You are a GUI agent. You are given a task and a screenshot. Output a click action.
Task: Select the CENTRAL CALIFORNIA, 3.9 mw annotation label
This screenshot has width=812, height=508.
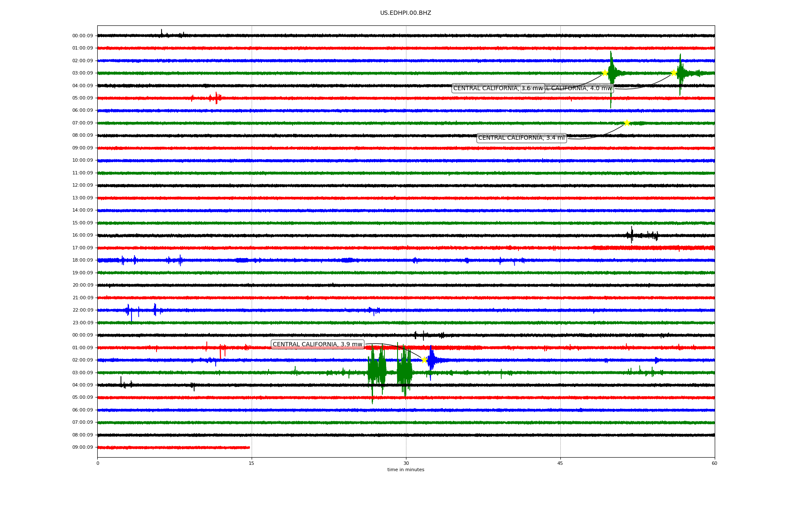(x=317, y=344)
